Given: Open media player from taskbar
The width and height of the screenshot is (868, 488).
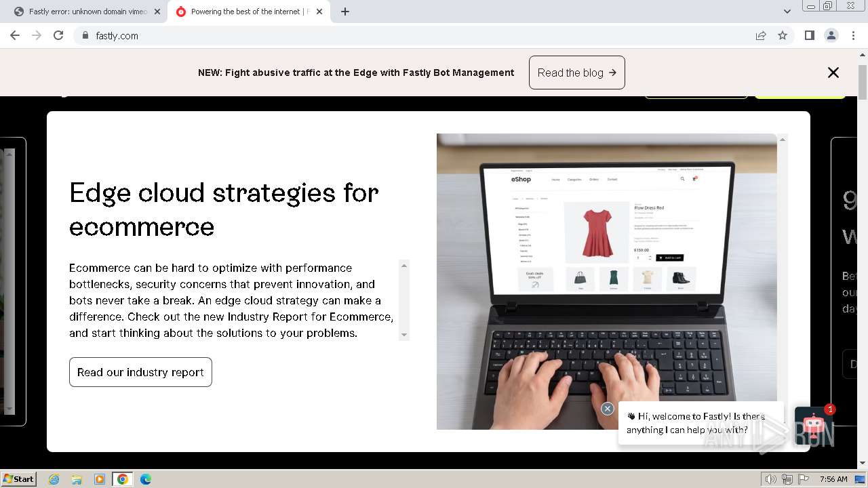Looking at the screenshot, I should [100, 479].
